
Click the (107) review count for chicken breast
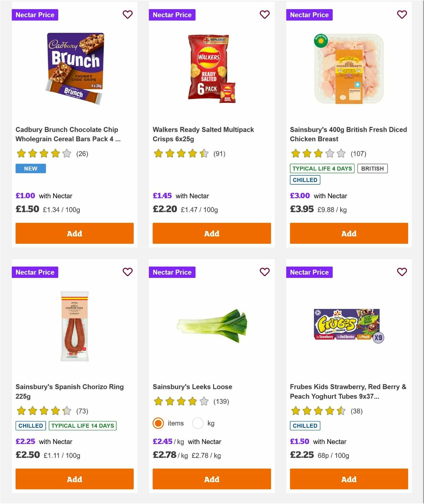point(358,154)
